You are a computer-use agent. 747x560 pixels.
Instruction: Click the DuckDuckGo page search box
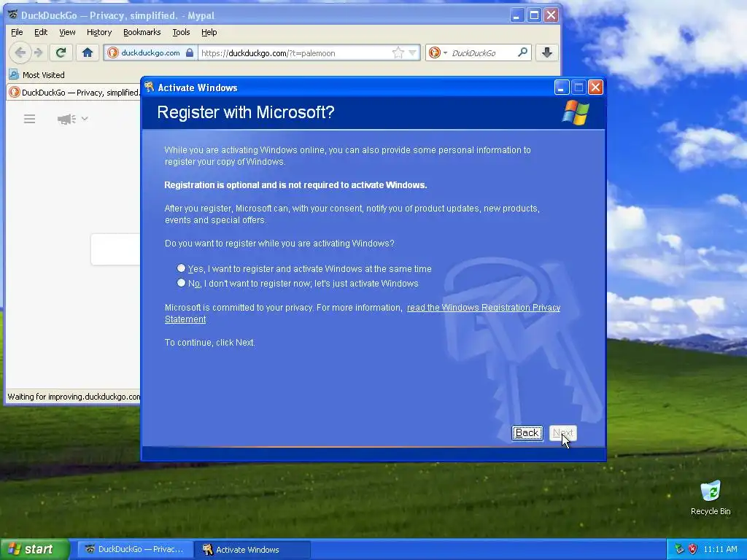116,249
